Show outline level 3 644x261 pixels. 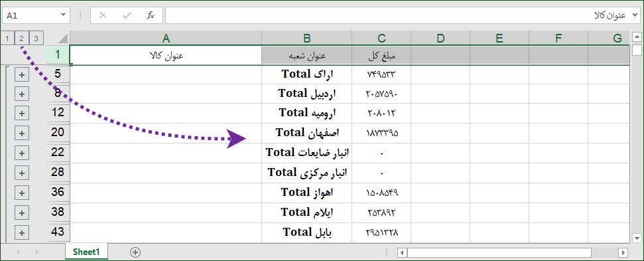click(36, 39)
